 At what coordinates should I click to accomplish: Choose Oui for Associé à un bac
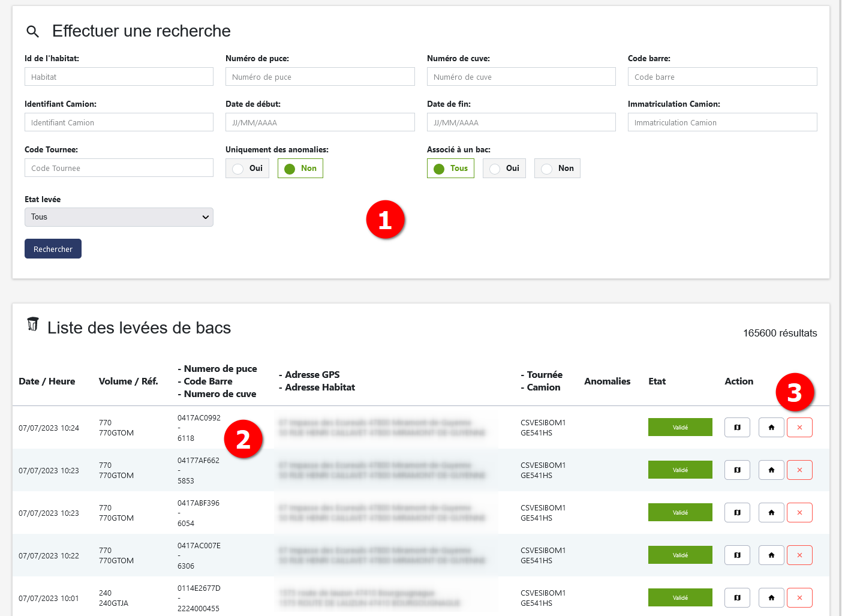[x=504, y=169]
